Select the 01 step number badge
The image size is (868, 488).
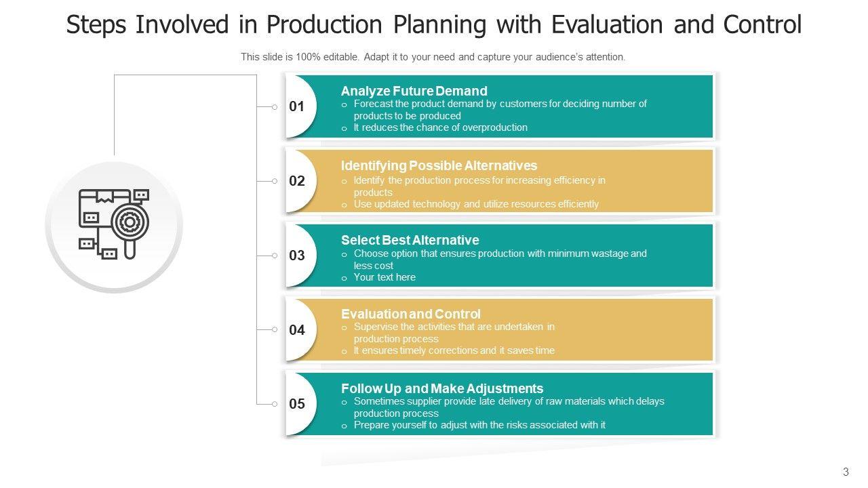click(x=297, y=106)
